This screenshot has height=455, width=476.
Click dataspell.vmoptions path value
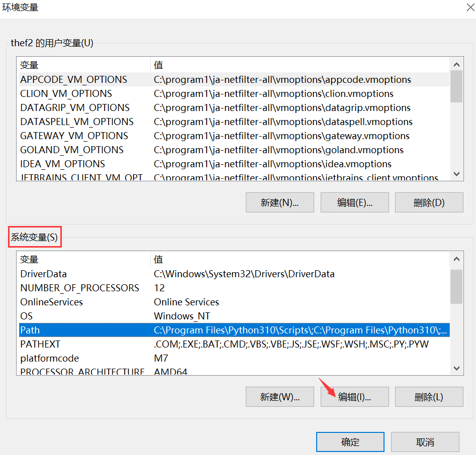point(283,122)
